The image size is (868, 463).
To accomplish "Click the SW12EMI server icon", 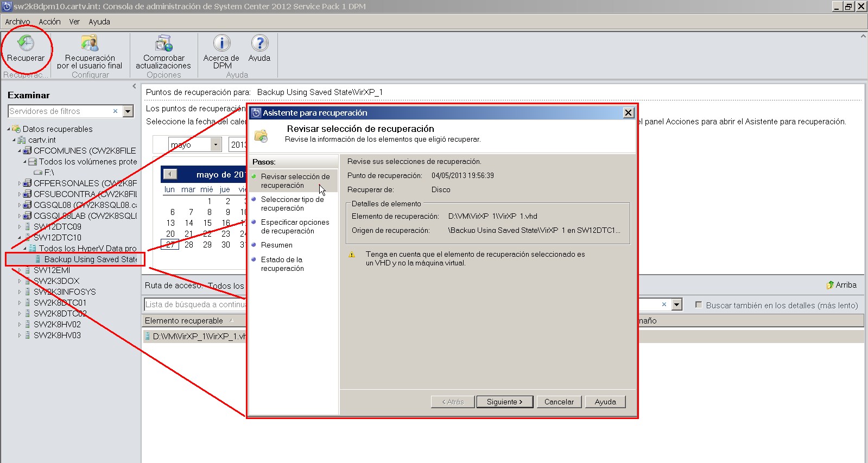I will [27, 270].
